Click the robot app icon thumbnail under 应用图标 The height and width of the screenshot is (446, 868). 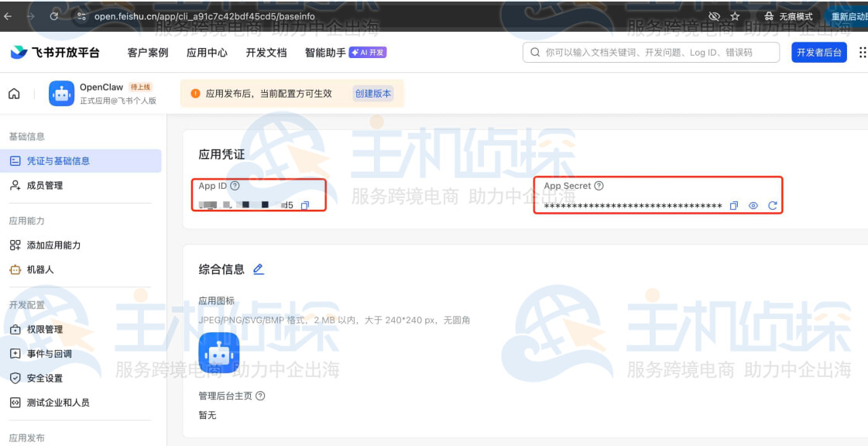point(219,352)
